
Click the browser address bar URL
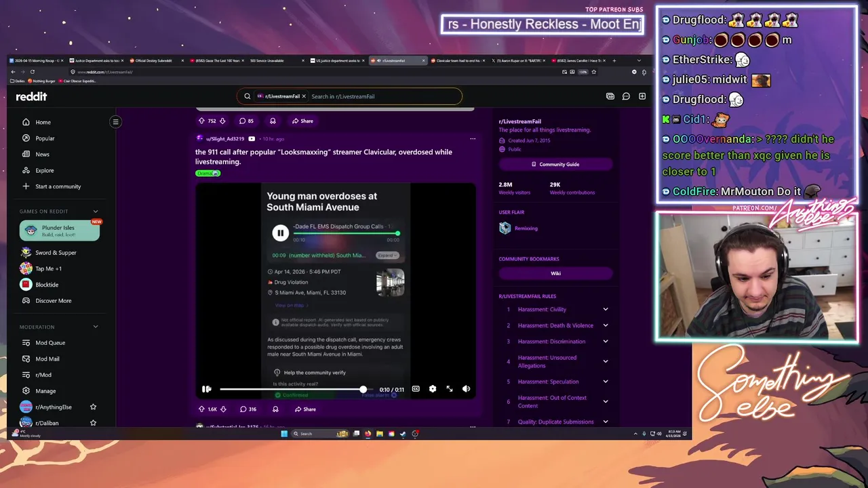point(104,72)
